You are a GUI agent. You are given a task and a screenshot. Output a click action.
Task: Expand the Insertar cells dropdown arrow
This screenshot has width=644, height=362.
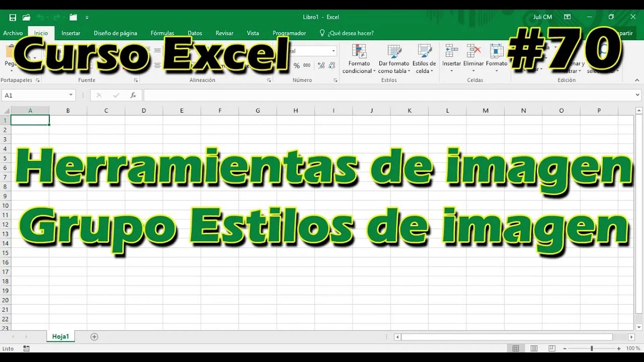[451, 71]
